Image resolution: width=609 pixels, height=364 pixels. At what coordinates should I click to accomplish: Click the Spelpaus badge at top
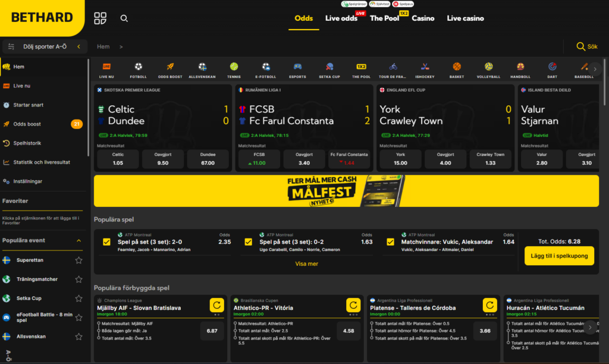403,4
